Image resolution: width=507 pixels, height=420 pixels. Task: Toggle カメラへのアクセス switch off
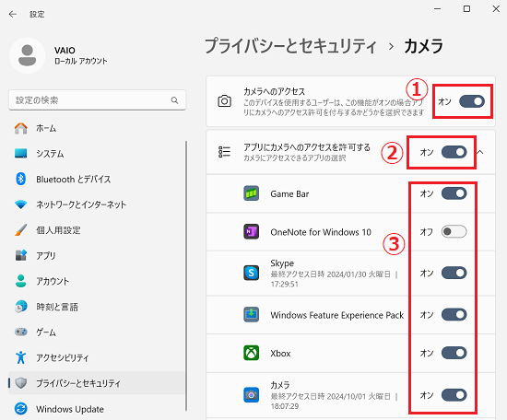pyautogui.click(x=472, y=101)
